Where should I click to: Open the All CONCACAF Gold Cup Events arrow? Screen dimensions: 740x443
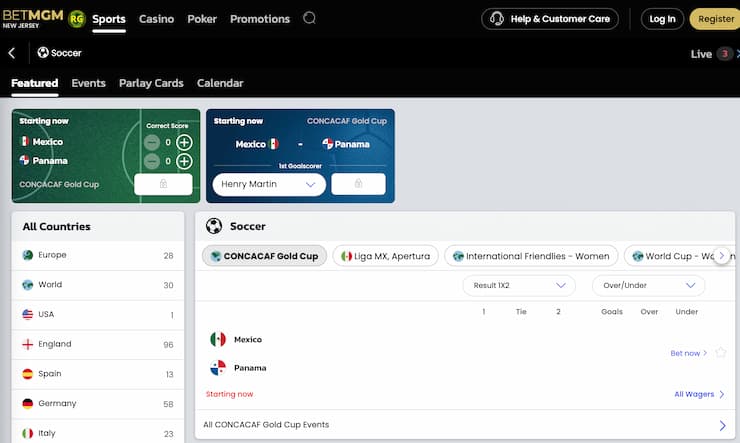point(722,425)
